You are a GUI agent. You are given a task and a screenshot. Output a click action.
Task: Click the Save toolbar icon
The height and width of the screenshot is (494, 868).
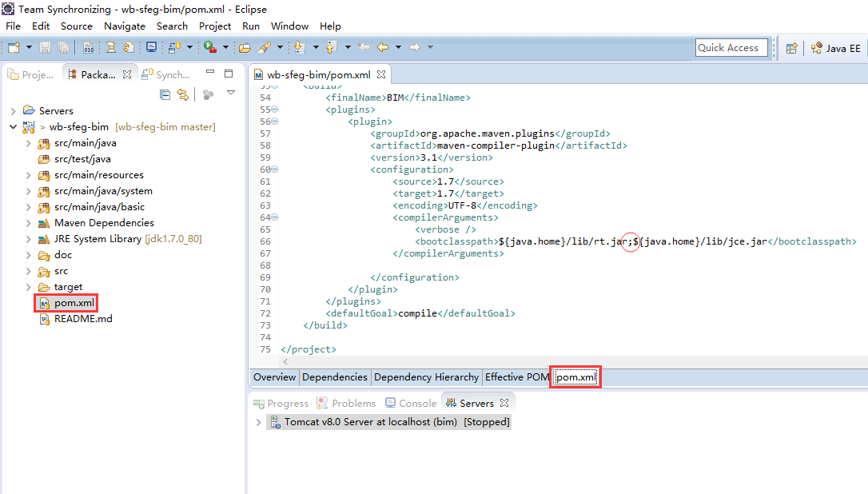pos(45,48)
